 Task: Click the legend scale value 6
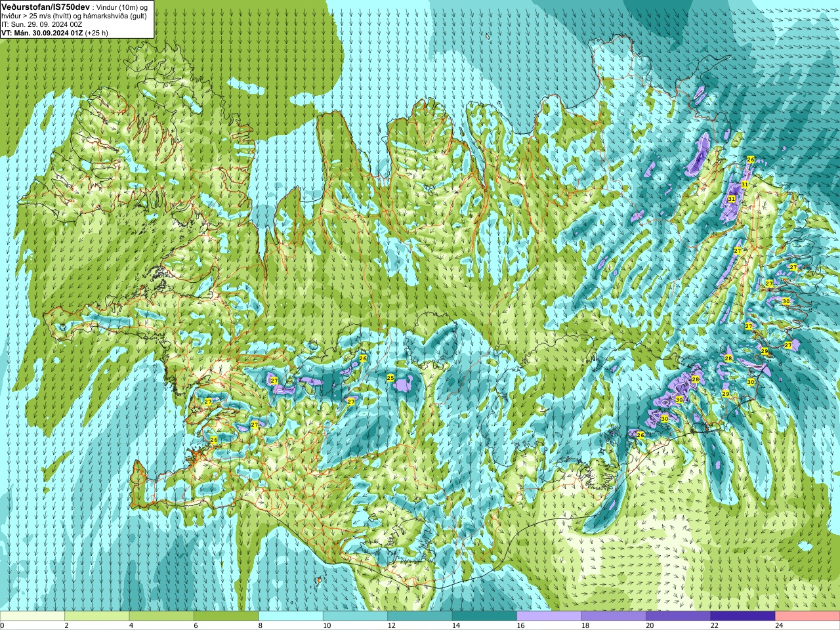click(x=196, y=625)
